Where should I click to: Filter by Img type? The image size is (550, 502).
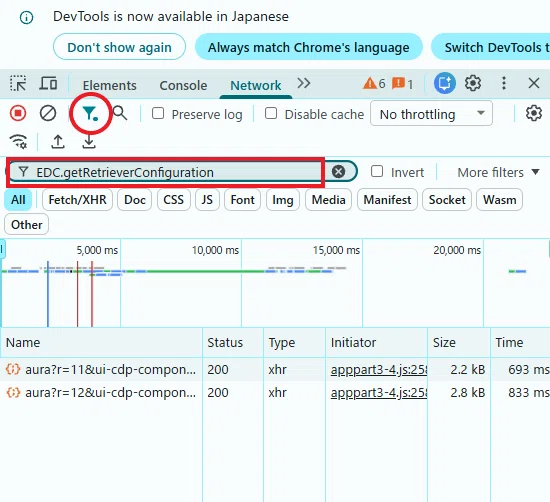[x=283, y=200]
